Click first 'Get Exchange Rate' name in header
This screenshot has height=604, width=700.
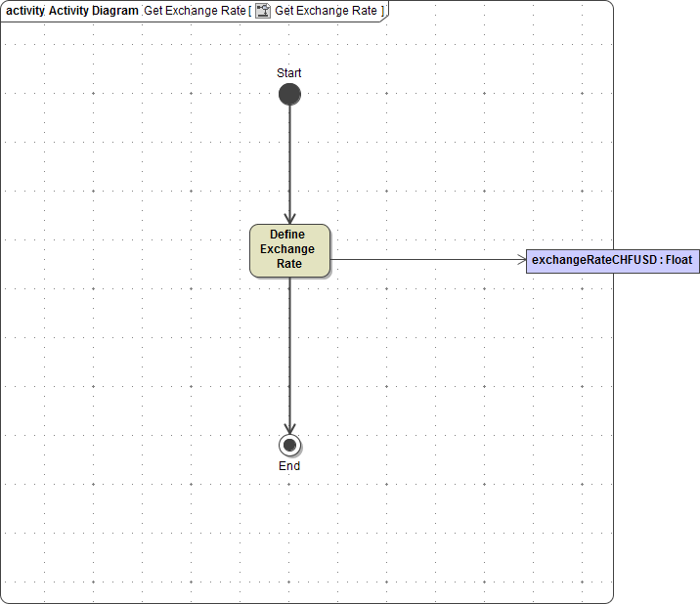195,10
